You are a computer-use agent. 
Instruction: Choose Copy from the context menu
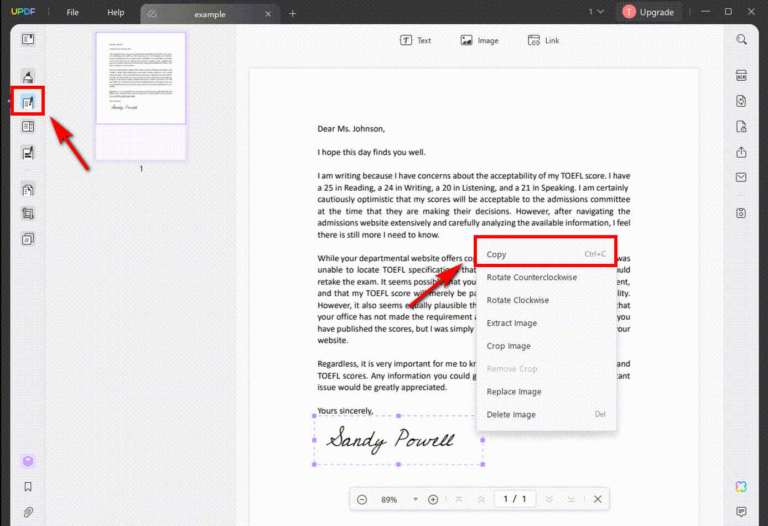pyautogui.click(x=546, y=254)
